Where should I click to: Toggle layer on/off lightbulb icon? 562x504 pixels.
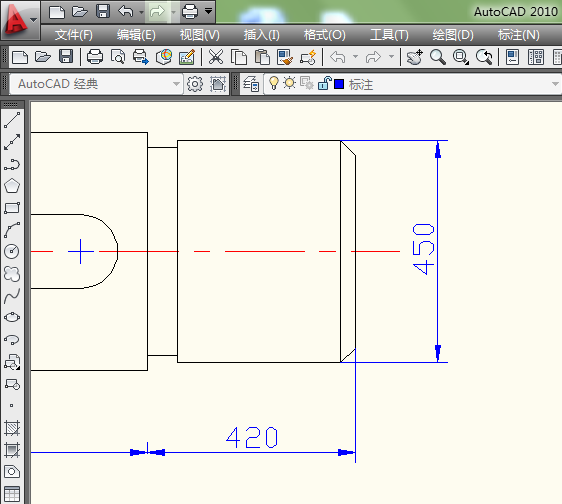tap(274, 83)
